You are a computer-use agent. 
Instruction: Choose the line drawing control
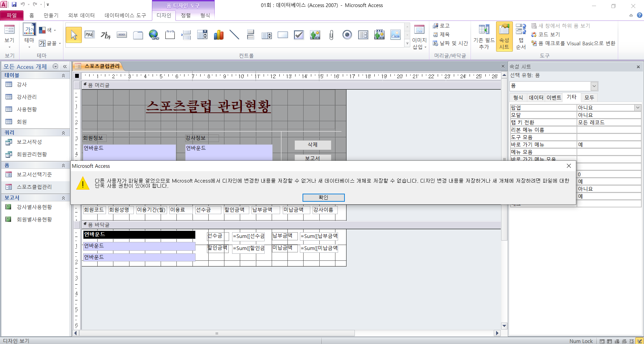[234, 35]
